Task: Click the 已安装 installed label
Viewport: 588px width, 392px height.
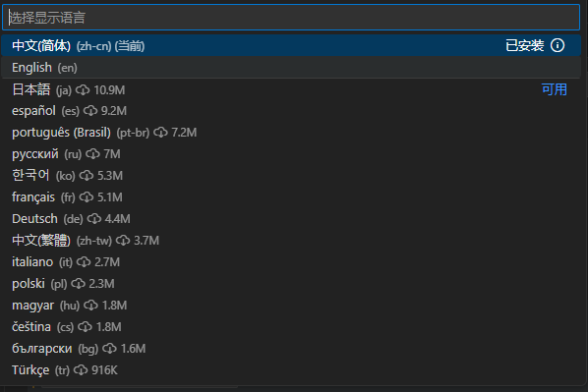Action: [525, 46]
